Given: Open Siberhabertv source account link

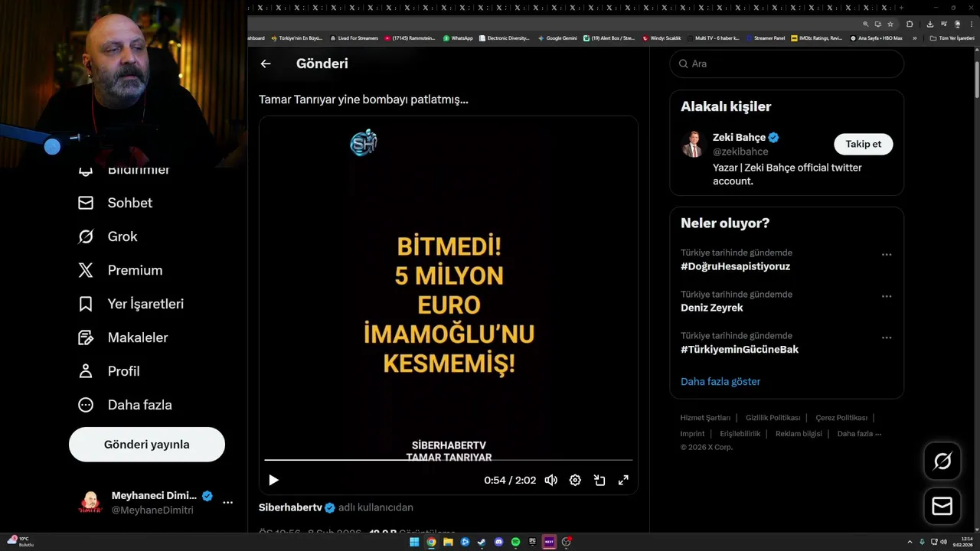Looking at the screenshot, I should click(x=290, y=507).
